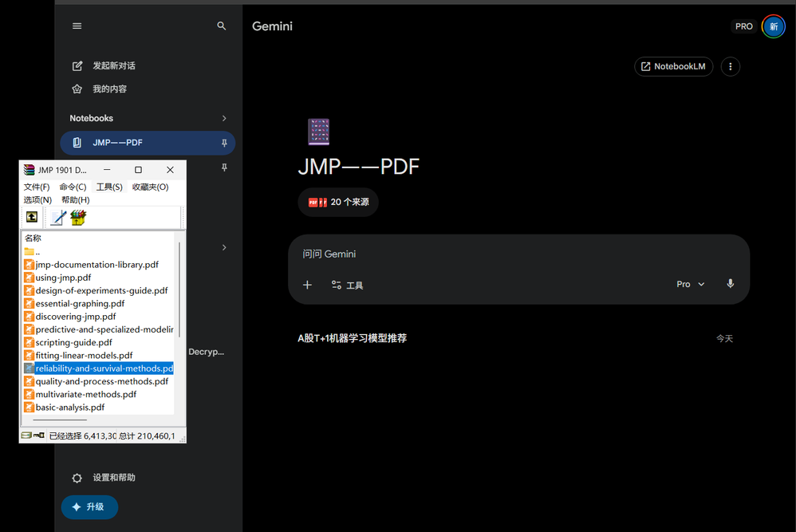Expand the sidebar chevron below the pinned items

click(224, 247)
